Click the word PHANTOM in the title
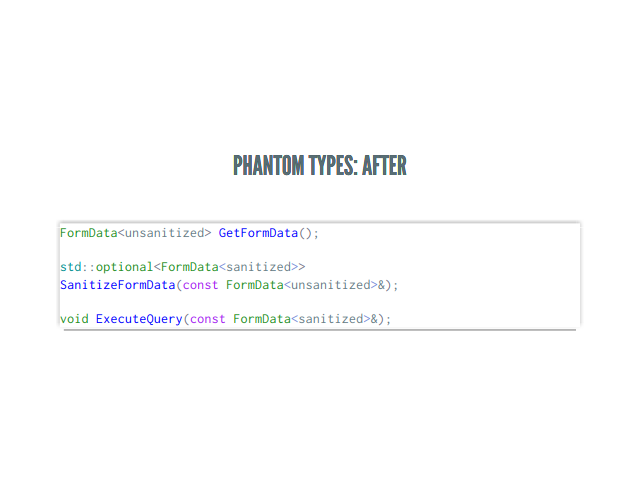The width and height of the screenshot is (640, 494). (268, 166)
